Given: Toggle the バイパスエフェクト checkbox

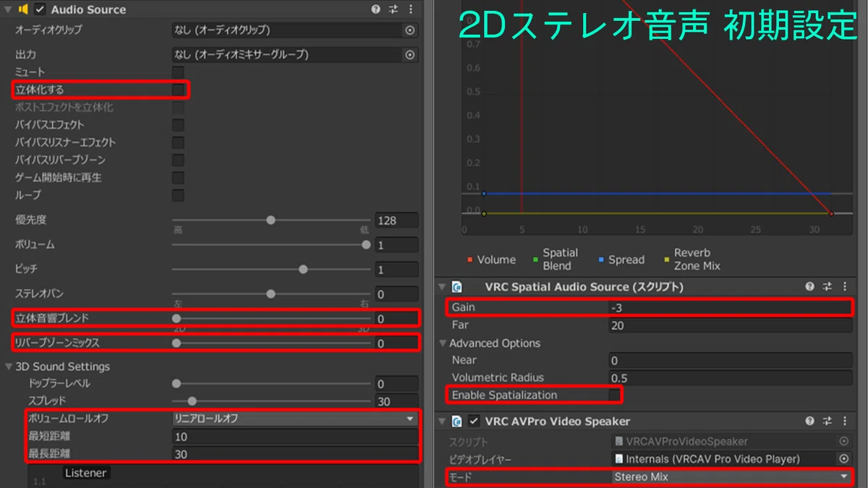Looking at the screenshot, I should [178, 125].
